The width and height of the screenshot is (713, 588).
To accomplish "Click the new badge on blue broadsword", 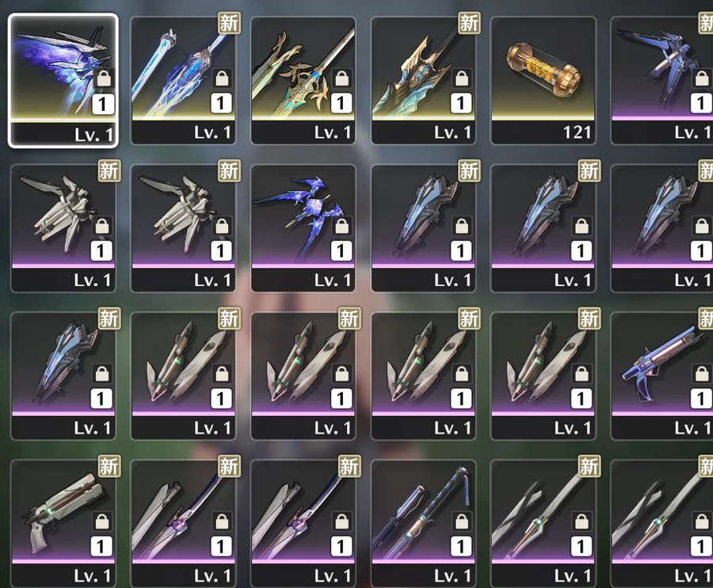I will pyautogui.click(x=229, y=23).
